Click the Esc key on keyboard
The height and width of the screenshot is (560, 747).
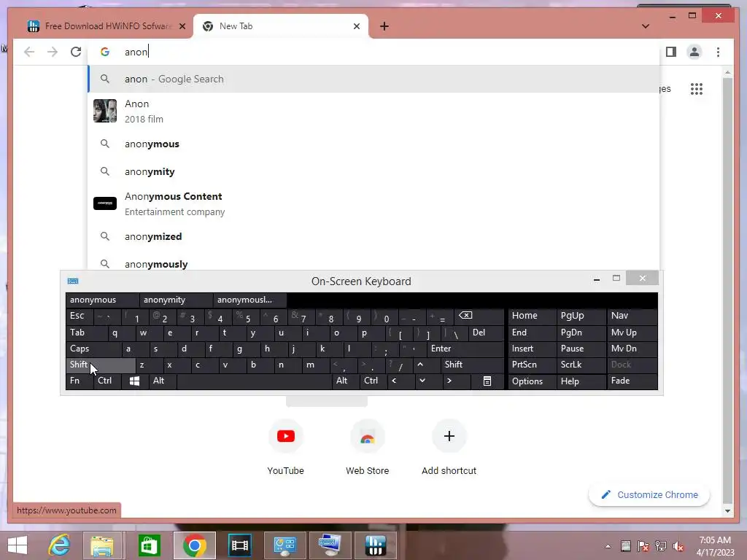79,316
